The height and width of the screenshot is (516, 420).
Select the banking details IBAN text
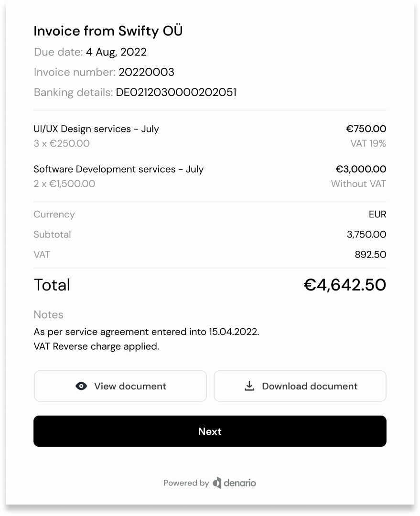coord(176,92)
